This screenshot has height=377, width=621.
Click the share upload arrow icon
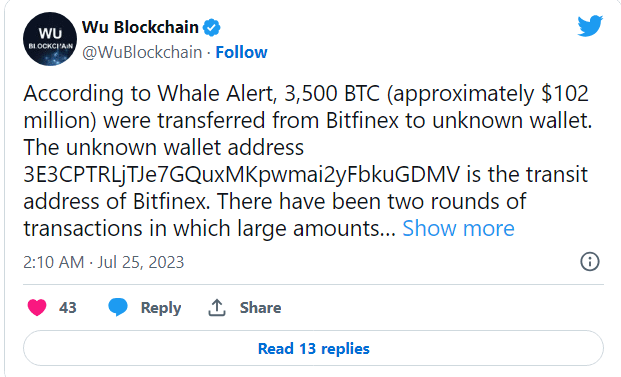[217, 307]
